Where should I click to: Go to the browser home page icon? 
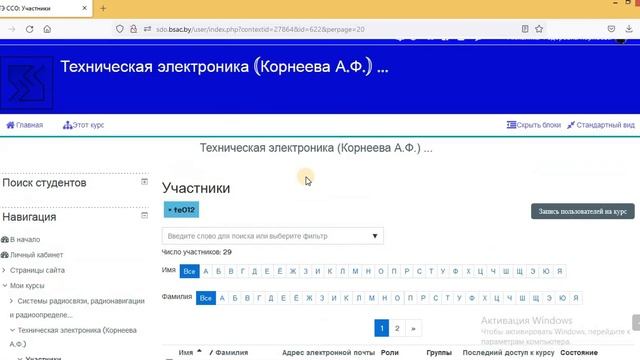coord(47,29)
